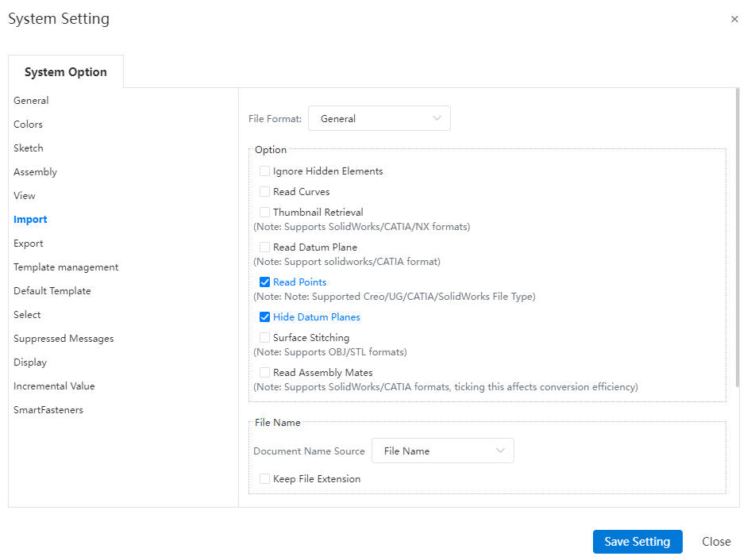The height and width of the screenshot is (560, 751).
Task: Enable Read Curves checkbox
Action: (x=264, y=191)
